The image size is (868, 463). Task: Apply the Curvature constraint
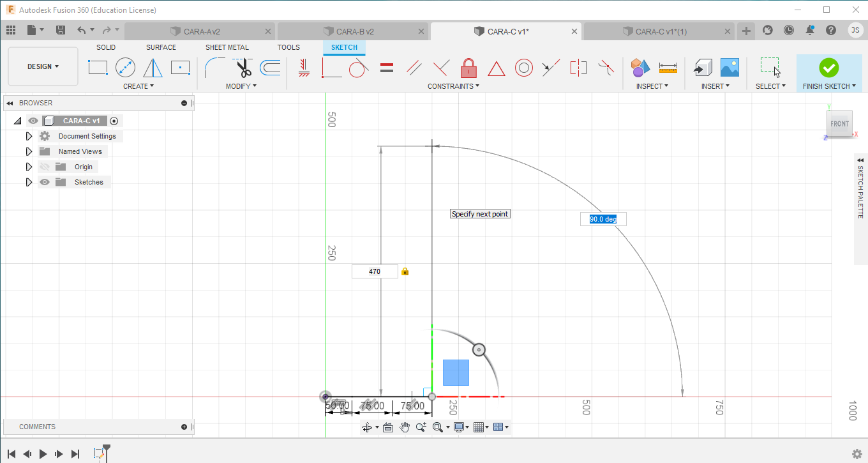tap(606, 66)
